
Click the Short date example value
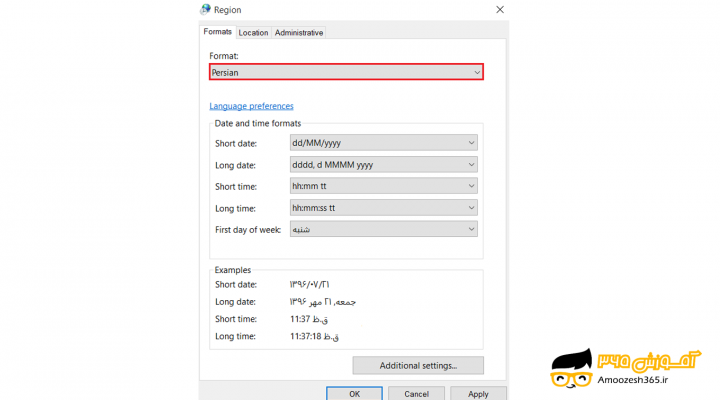309,284
